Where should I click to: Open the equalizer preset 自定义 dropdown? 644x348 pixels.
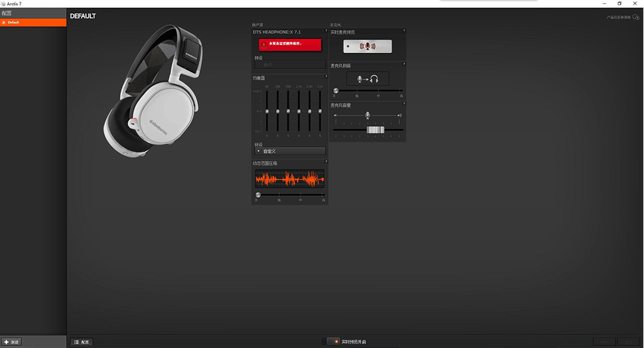290,151
